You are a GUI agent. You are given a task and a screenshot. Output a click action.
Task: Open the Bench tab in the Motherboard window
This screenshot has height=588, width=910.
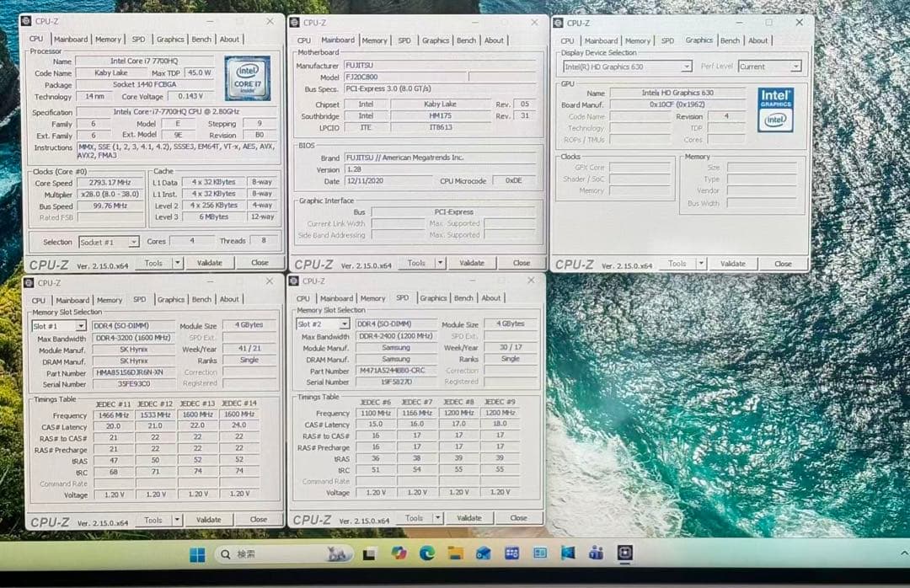pyautogui.click(x=466, y=40)
